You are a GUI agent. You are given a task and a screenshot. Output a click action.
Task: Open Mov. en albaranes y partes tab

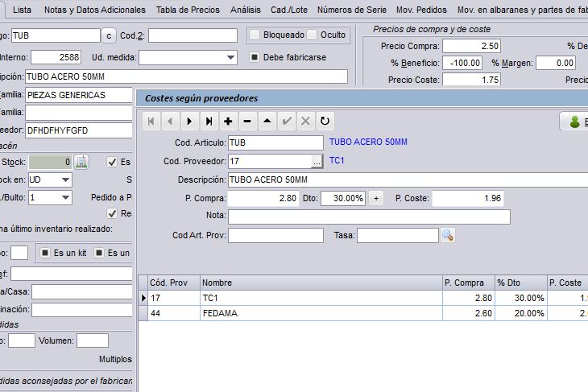pos(523,10)
